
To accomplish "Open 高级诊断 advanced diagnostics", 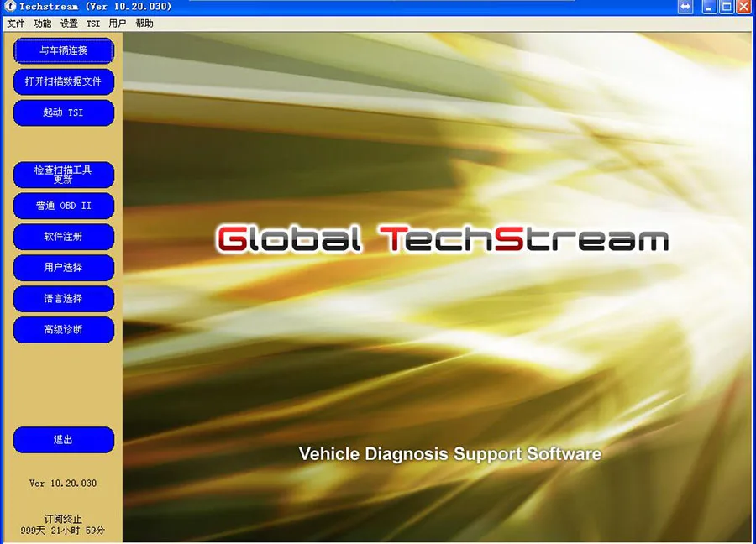I will 64,330.
